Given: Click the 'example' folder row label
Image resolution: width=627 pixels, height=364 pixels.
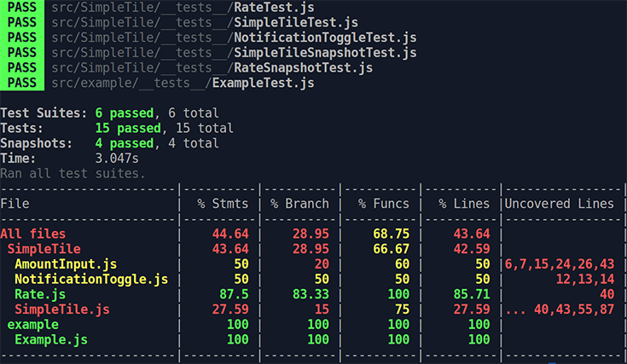Looking at the screenshot, I should click(x=33, y=325).
